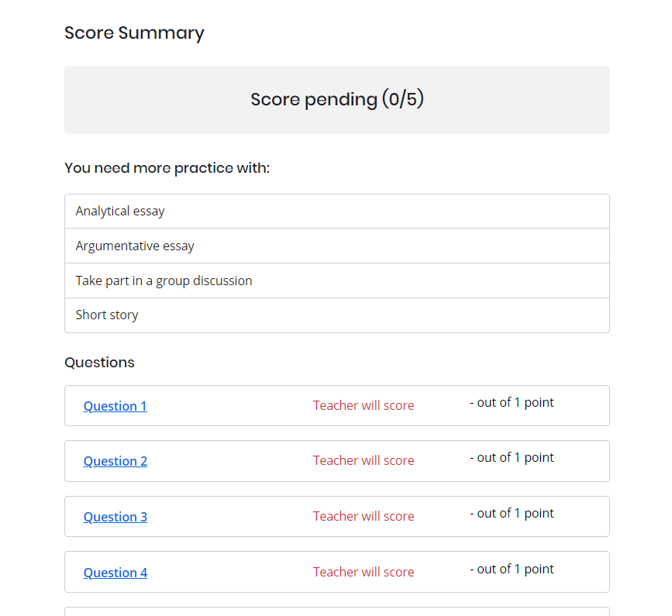The image size is (672, 616).
Task: Click the Questions section heading
Action: [99, 362]
